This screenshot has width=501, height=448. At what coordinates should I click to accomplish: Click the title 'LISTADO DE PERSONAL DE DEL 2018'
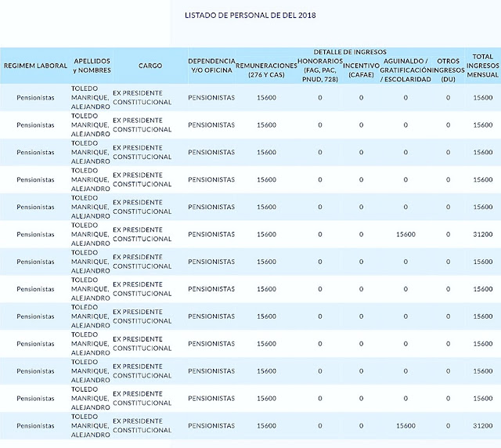point(250,16)
